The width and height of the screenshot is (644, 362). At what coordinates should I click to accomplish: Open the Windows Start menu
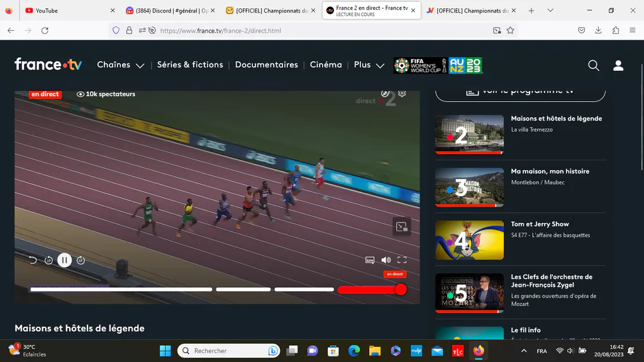click(x=165, y=351)
